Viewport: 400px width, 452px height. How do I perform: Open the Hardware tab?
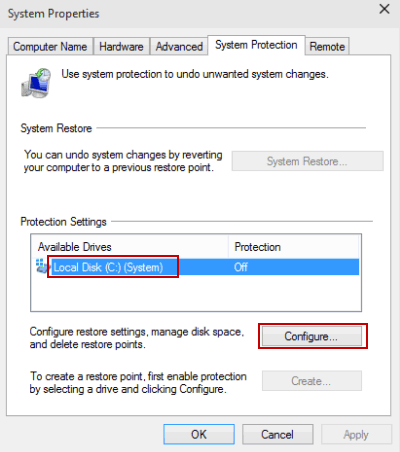click(121, 47)
